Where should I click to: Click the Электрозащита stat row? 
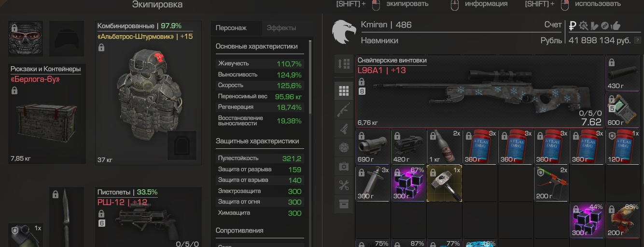click(260, 191)
